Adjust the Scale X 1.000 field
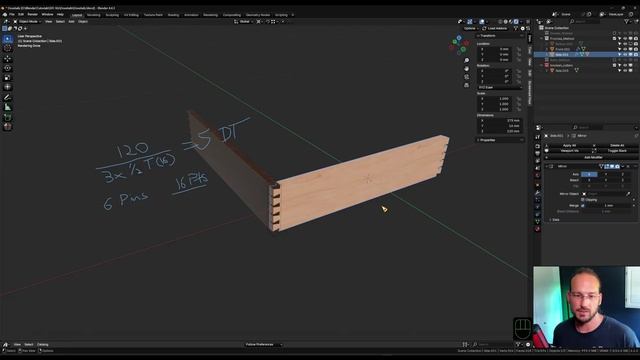The height and width of the screenshot is (360, 640). click(494, 99)
